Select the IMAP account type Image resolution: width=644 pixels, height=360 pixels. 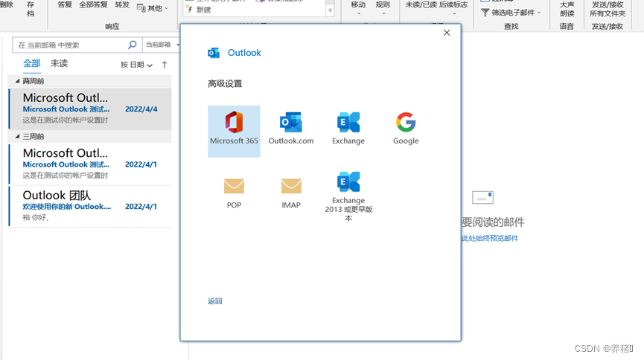click(x=291, y=193)
